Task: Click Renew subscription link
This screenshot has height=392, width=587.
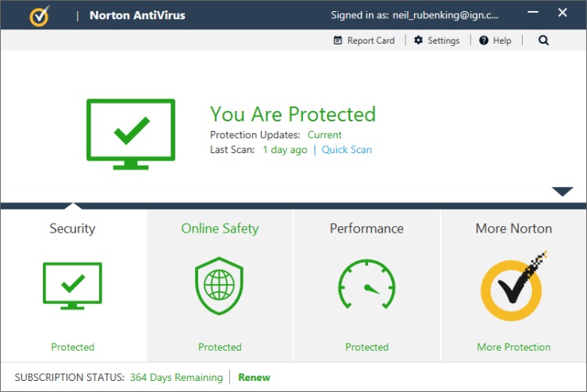Action: tap(254, 378)
